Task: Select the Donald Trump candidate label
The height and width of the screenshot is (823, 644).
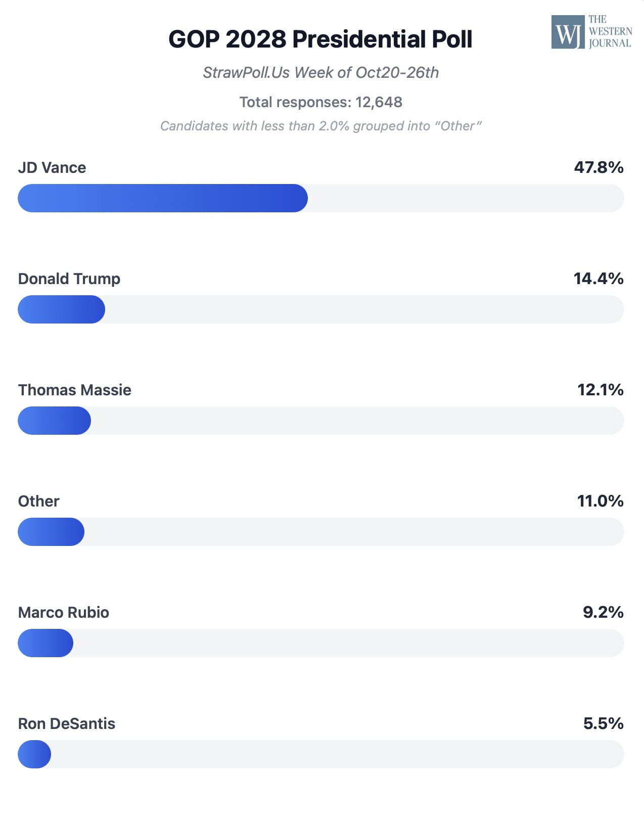Action: tap(69, 279)
